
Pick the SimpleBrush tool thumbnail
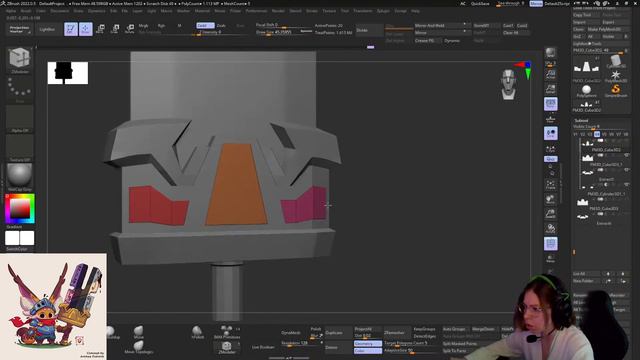coord(616,91)
